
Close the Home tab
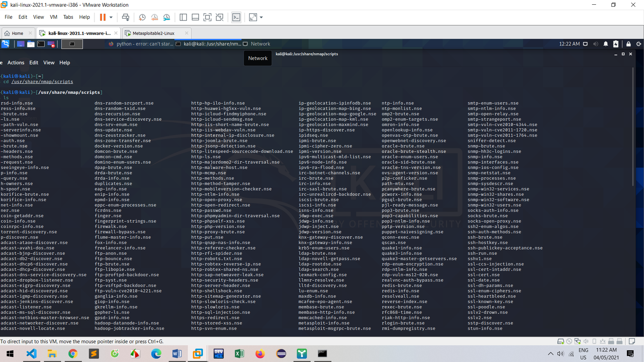[x=30, y=33]
